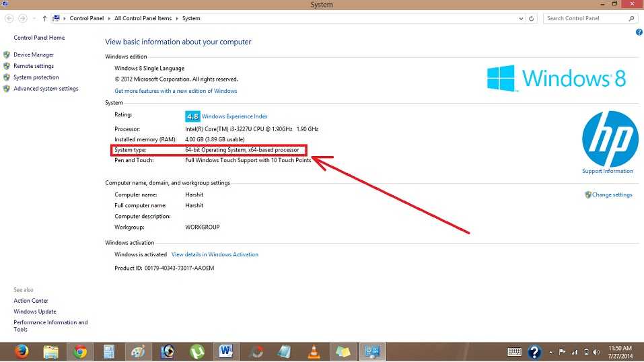Click Windows 8 Single Language text

point(149,68)
